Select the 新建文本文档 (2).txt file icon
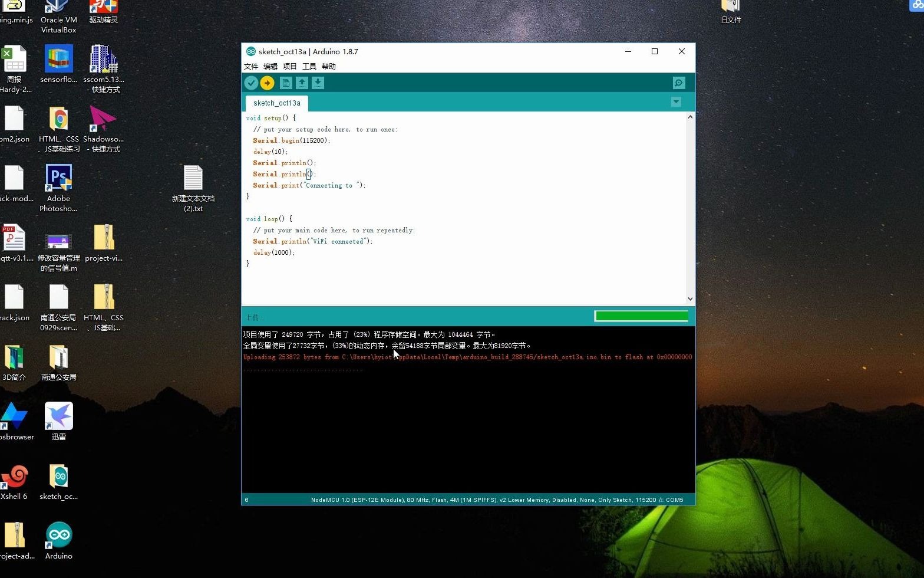 coord(193,188)
